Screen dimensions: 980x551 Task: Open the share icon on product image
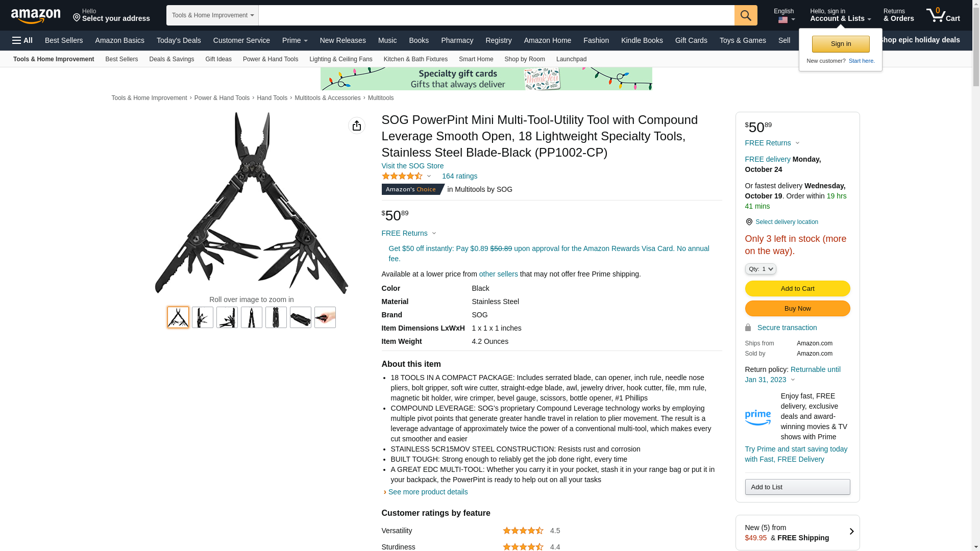357,126
